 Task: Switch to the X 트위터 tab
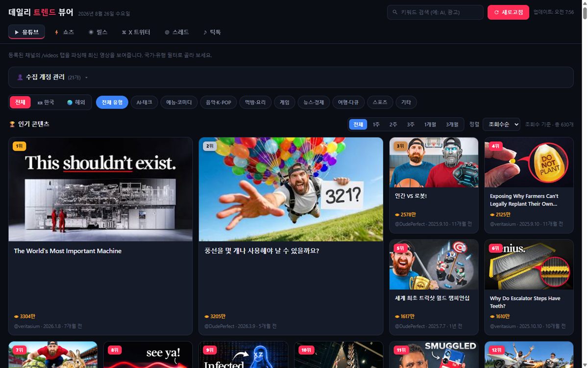point(136,32)
